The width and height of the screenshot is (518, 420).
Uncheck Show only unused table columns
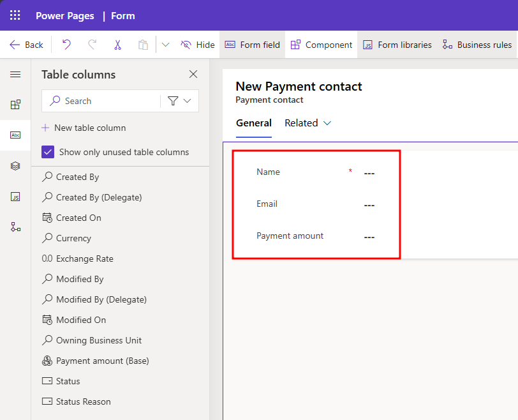coord(47,152)
